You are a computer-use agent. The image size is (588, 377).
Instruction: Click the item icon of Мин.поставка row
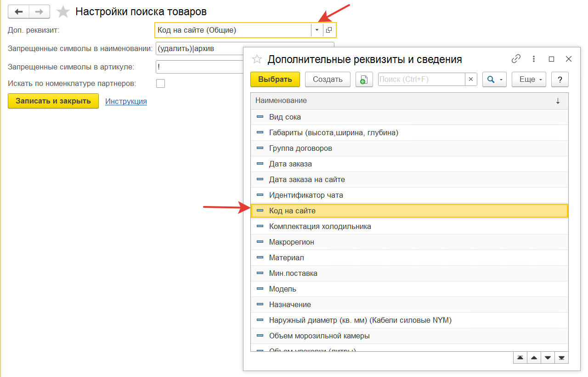pyautogui.click(x=260, y=273)
